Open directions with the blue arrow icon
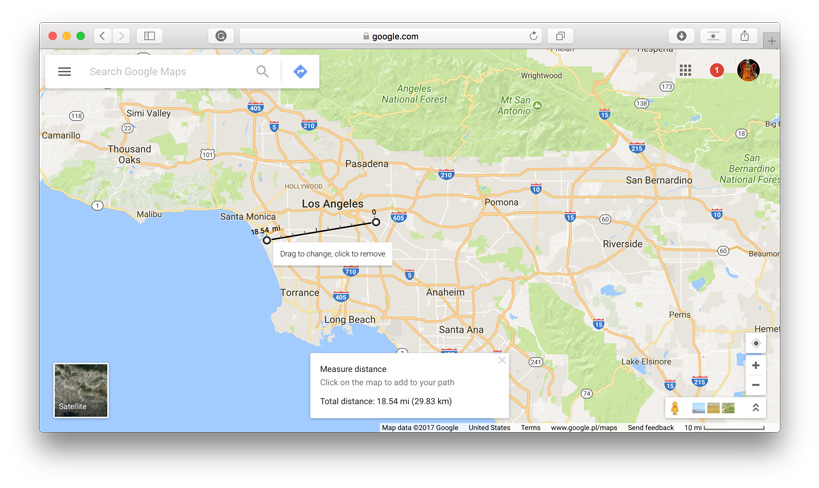819x488 pixels. 299,72
